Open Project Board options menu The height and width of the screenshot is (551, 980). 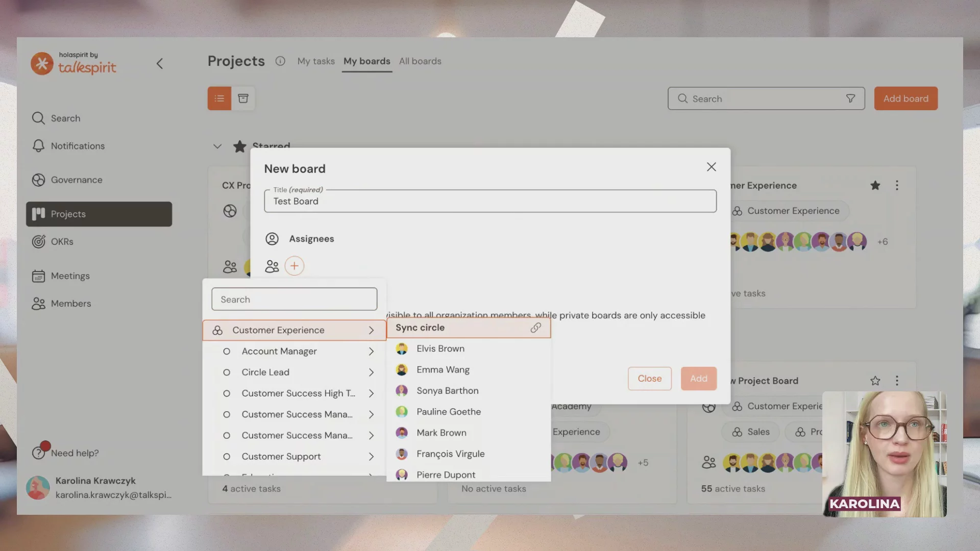[897, 381]
